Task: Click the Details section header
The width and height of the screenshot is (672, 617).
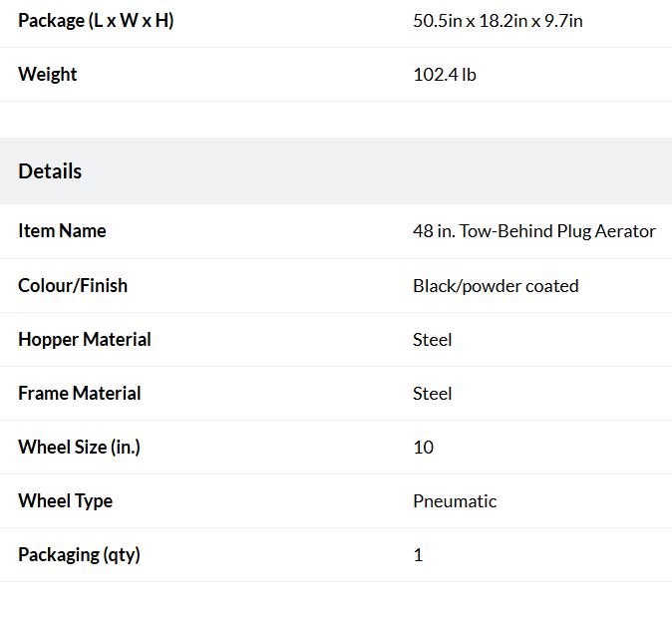Action: pos(50,171)
